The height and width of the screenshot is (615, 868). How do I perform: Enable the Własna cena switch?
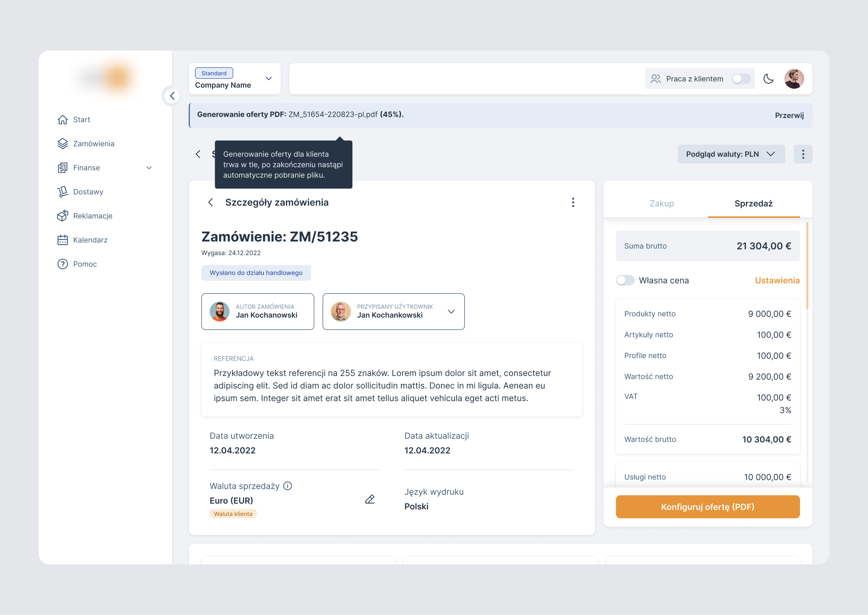click(625, 280)
